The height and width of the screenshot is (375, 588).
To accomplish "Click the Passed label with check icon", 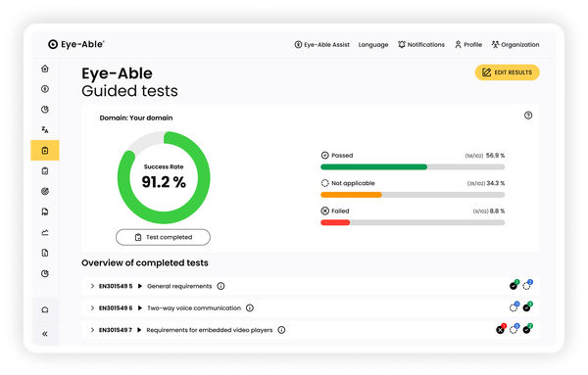I will (337, 155).
